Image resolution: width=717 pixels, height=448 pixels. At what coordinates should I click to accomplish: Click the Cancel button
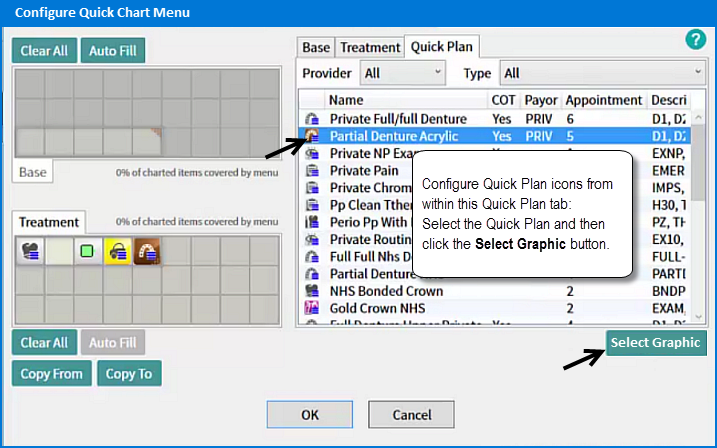point(412,415)
